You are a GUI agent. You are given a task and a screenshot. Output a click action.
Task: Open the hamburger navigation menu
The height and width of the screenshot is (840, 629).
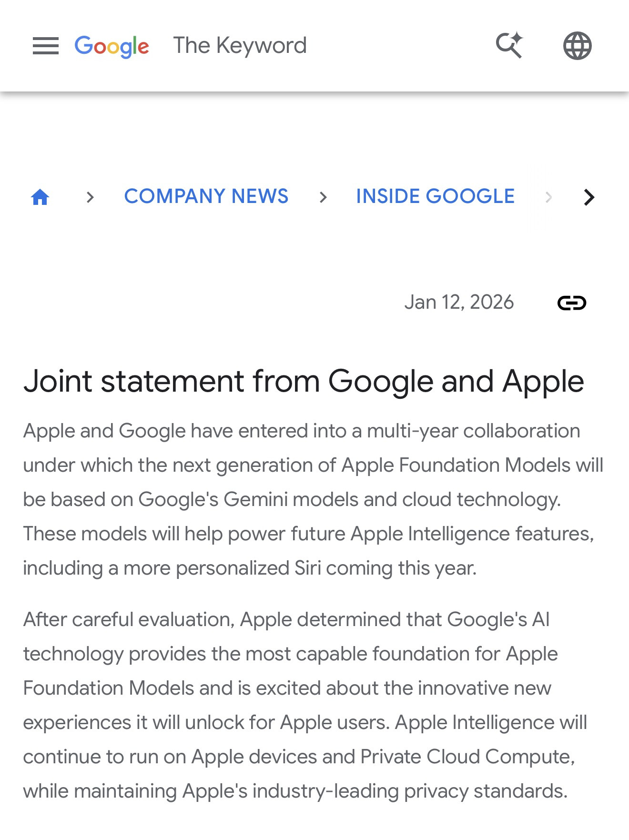pos(46,46)
